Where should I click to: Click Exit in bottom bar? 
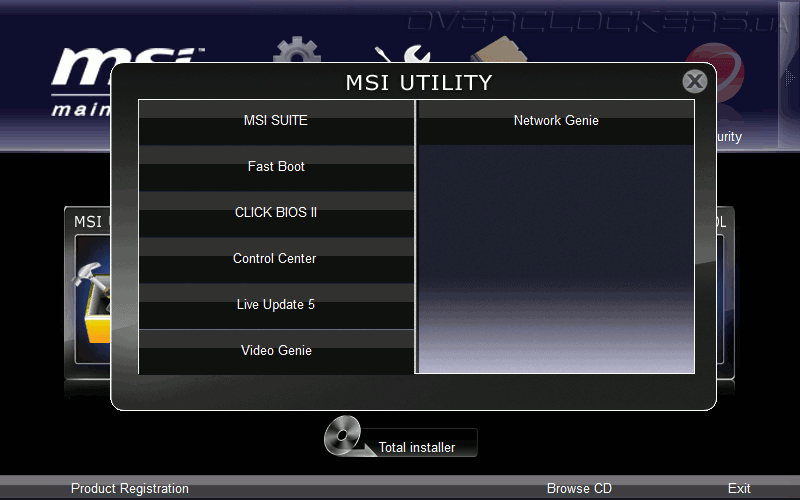click(x=739, y=488)
